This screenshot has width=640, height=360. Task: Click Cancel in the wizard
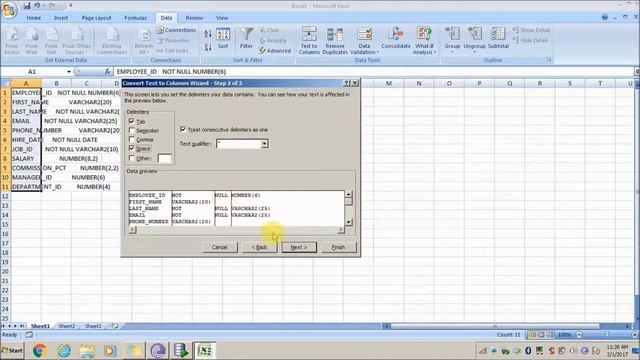[x=219, y=247]
